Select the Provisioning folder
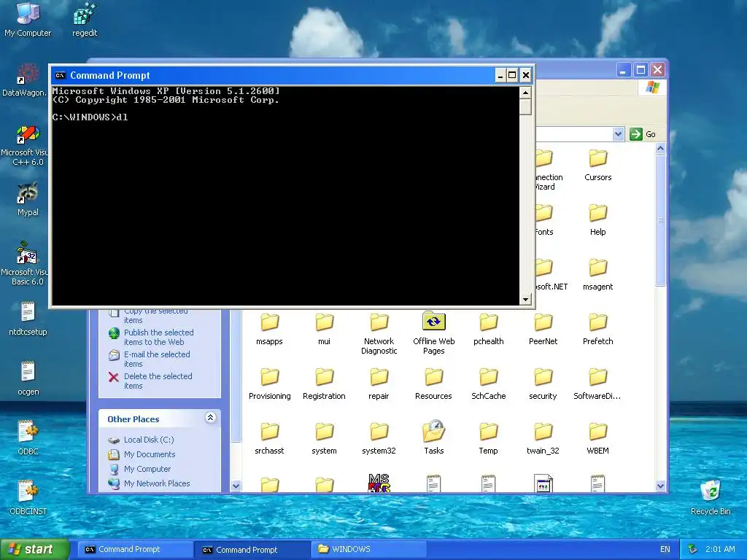Image resolution: width=747 pixels, height=560 pixels. coord(269,384)
